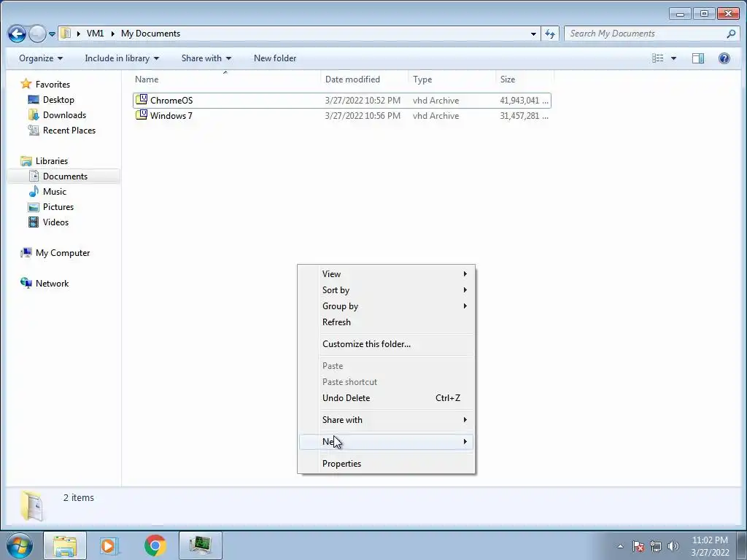Open the view options dropdown arrow
747x560 pixels.
(x=673, y=58)
